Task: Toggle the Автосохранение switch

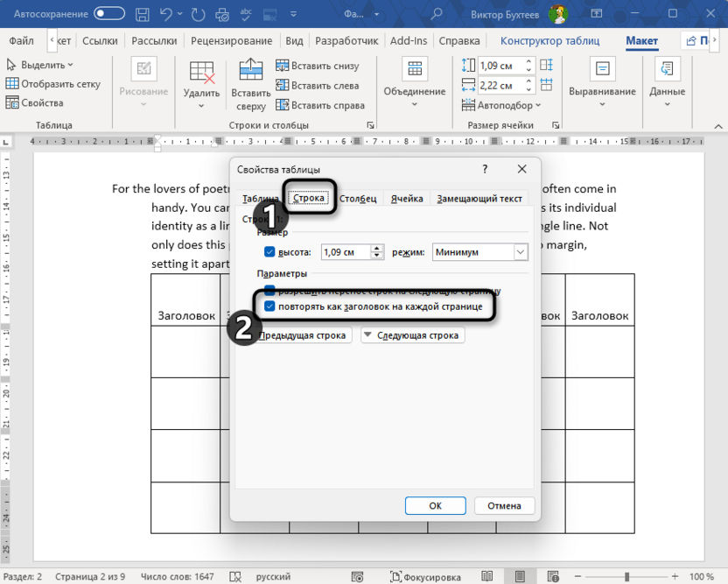Action: click(x=109, y=14)
